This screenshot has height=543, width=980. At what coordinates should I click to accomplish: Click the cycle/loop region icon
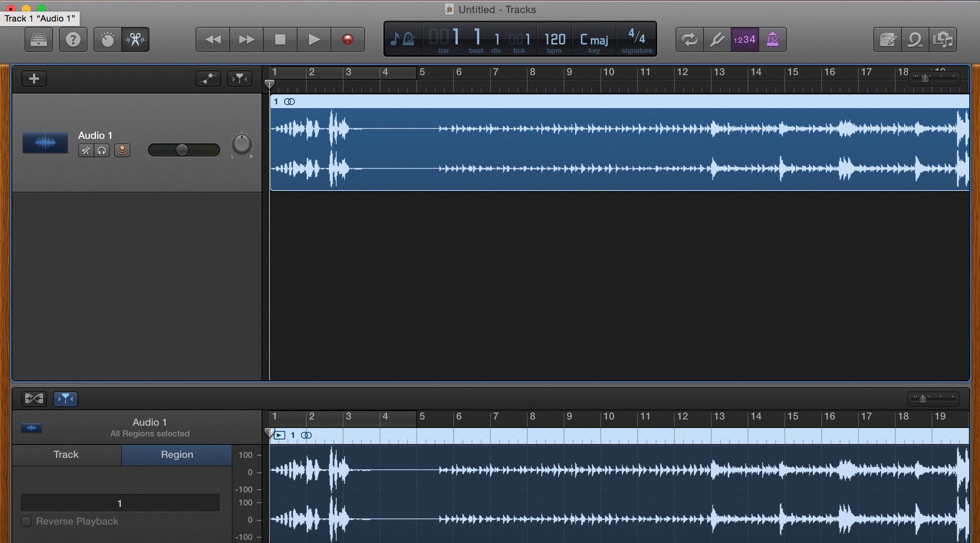(x=689, y=39)
